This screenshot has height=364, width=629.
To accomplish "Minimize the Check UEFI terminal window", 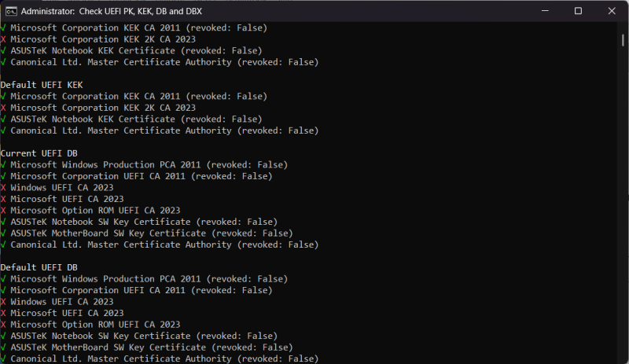I will (x=540, y=11).
